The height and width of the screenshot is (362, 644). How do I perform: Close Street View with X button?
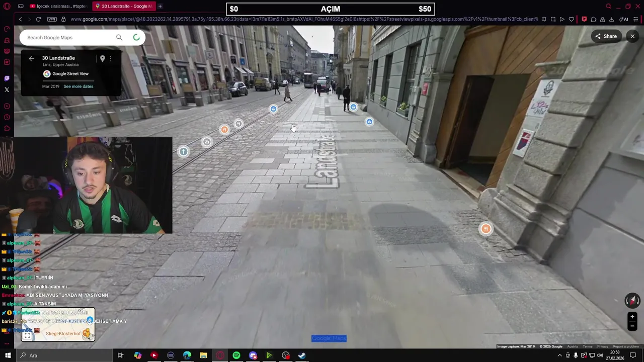coord(632,36)
